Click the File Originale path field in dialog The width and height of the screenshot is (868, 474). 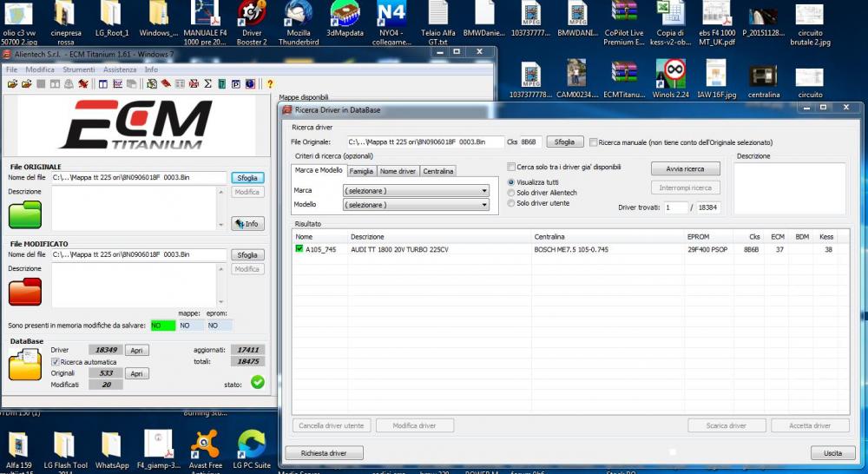tap(425, 142)
